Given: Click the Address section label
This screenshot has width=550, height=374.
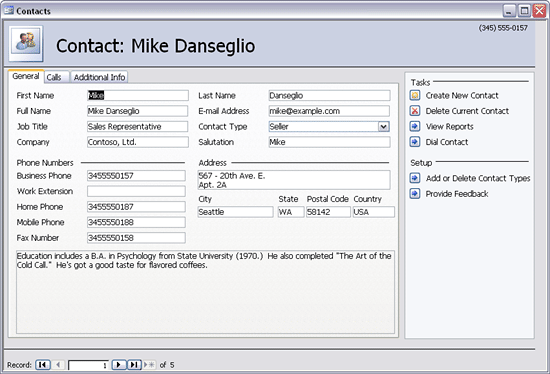Looking at the screenshot, I should [x=213, y=162].
